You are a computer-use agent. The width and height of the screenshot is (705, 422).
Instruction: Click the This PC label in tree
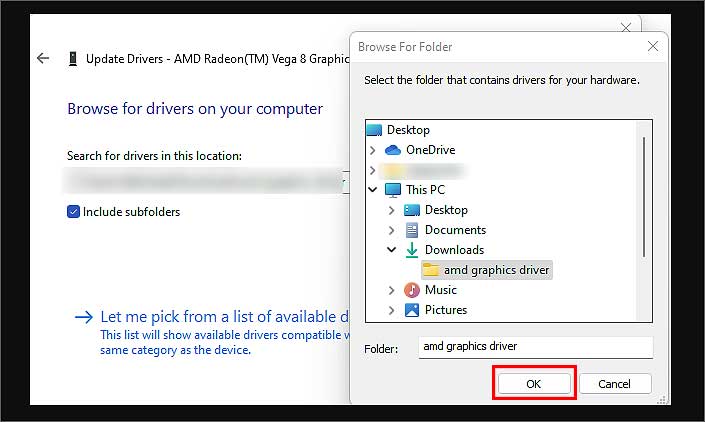[x=425, y=190]
